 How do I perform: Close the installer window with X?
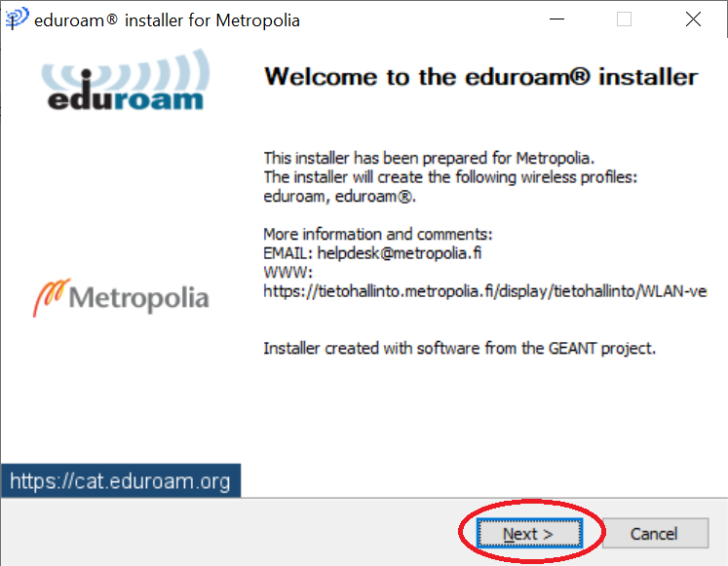(x=693, y=19)
